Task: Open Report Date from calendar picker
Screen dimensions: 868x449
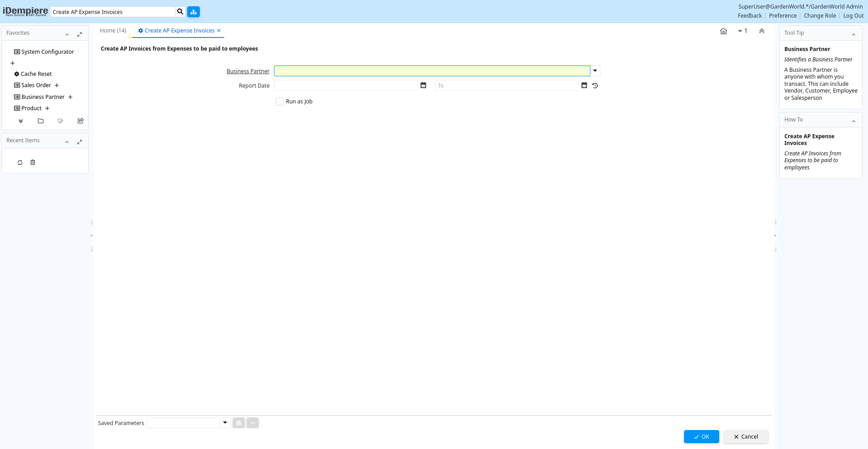Action: (423, 85)
